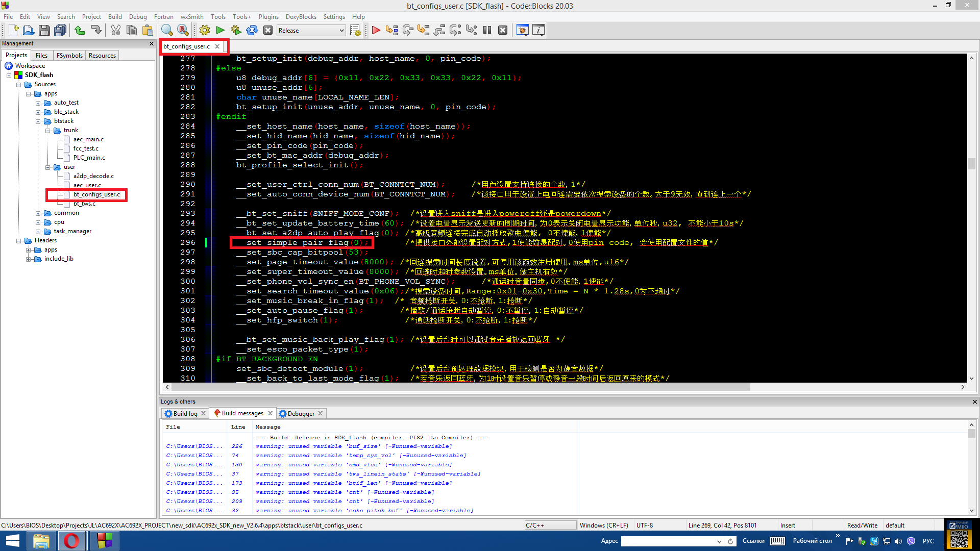Start the debugger with red arrow
980x551 pixels.
click(376, 31)
